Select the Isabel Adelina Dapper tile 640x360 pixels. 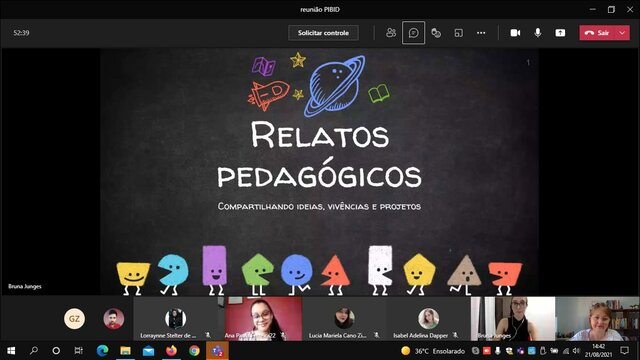tap(428, 319)
